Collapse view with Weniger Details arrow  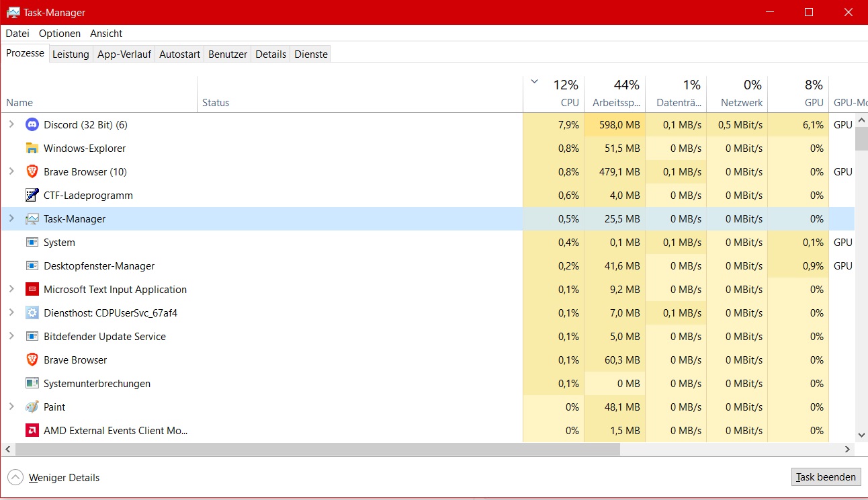[15, 477]
